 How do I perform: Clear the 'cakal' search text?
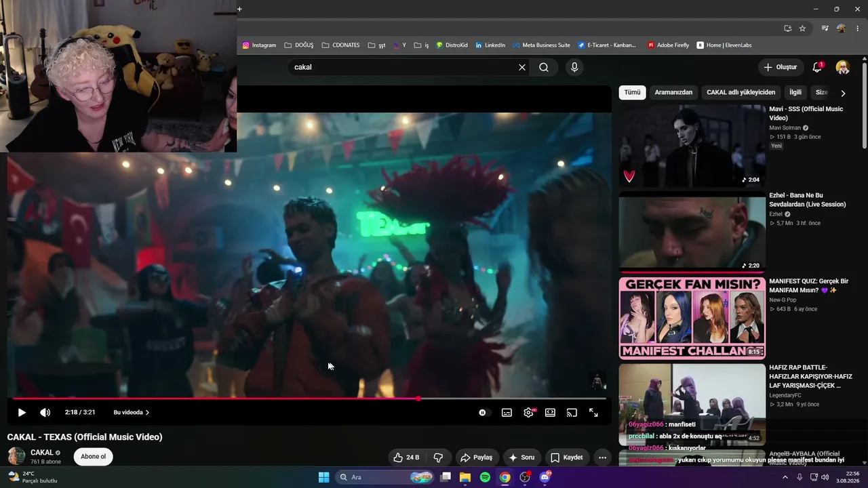pyautogui.click(x=522, y=67)
